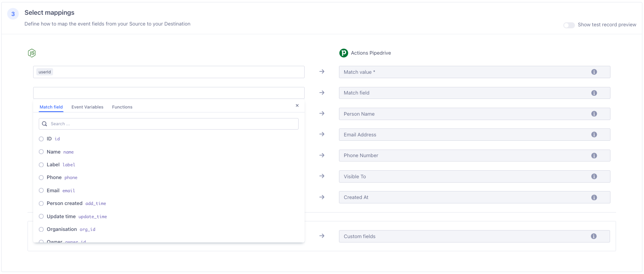
Task: Close the match field picker popup
Action: pyautogui.click(x=297, y=106)
